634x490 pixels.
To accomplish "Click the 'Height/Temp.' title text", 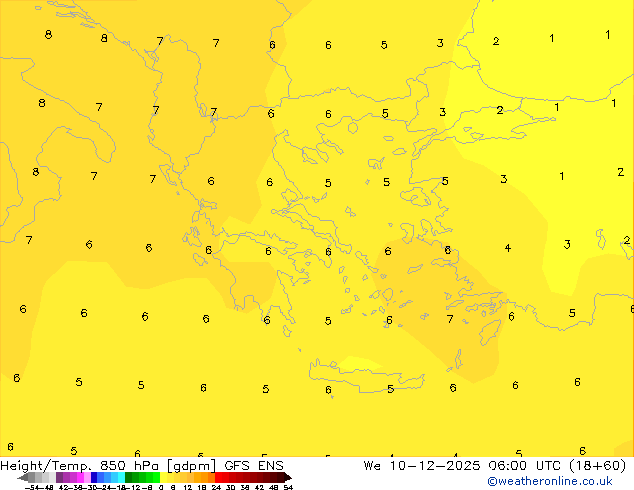I will [x=46, y=466].
